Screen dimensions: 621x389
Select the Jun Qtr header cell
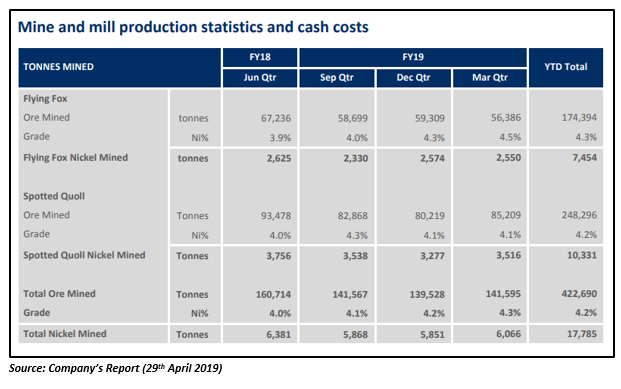click(x=260, y=78)
